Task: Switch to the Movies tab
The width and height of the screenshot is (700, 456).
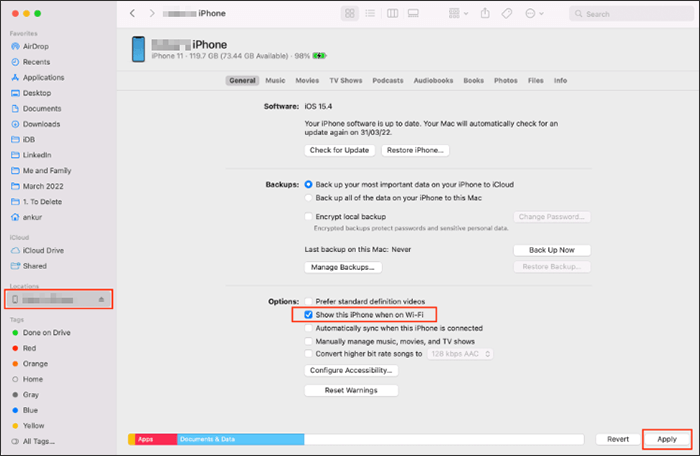Action: point(307,80)
